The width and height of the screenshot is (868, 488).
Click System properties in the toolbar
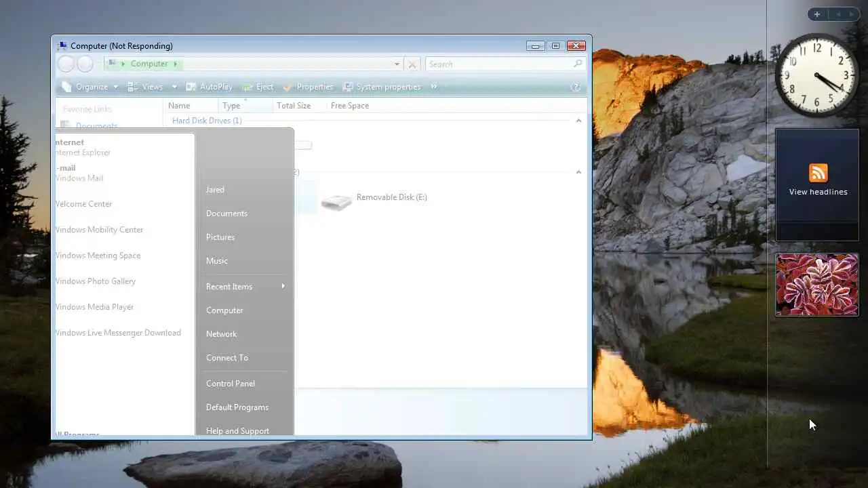(x=382, y=87)
